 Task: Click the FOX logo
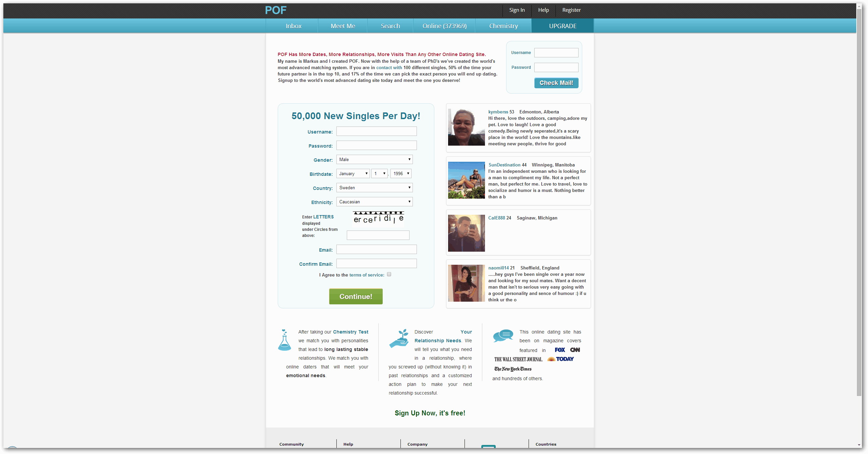pos(560,350)
